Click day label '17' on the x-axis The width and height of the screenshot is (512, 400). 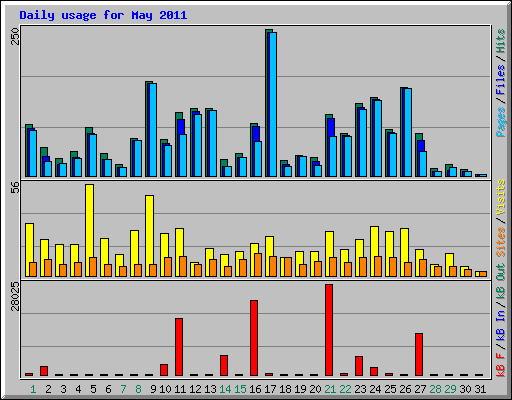(270, 389)
